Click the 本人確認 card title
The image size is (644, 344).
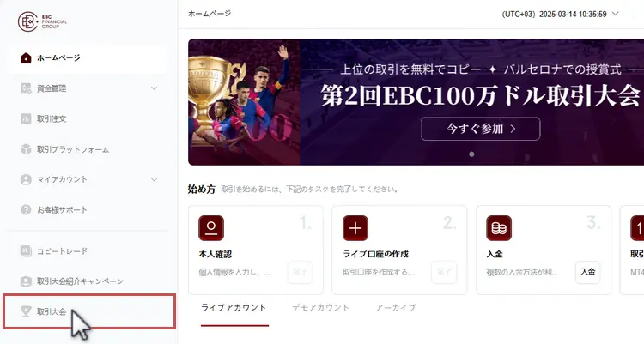[216, 254]
